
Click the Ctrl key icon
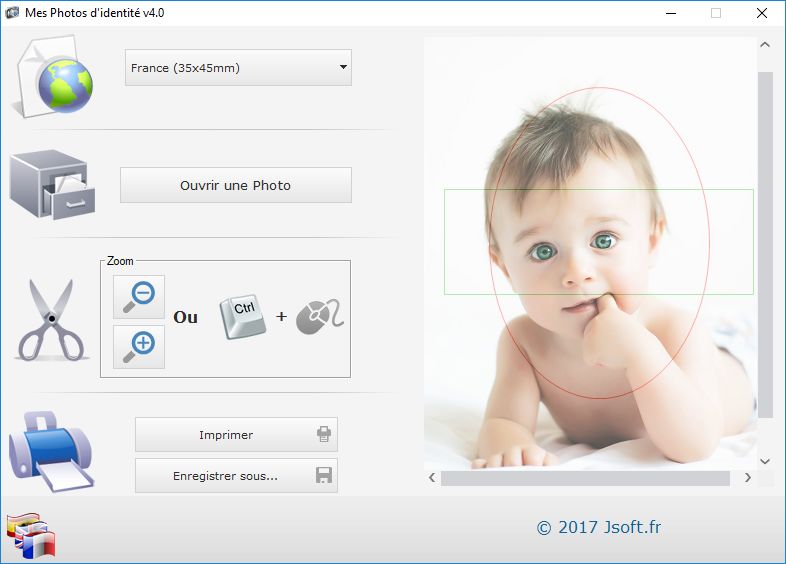pos(243,316)
